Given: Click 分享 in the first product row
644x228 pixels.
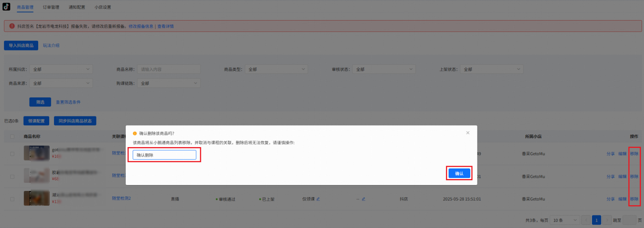Looking at the screenshot, I should (x=611, y=154).
